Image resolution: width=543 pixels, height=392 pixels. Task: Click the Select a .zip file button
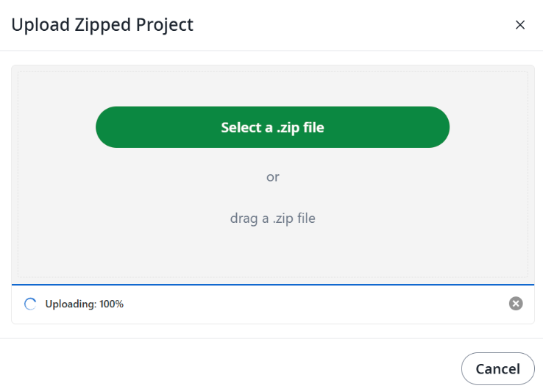click(272, 127)
